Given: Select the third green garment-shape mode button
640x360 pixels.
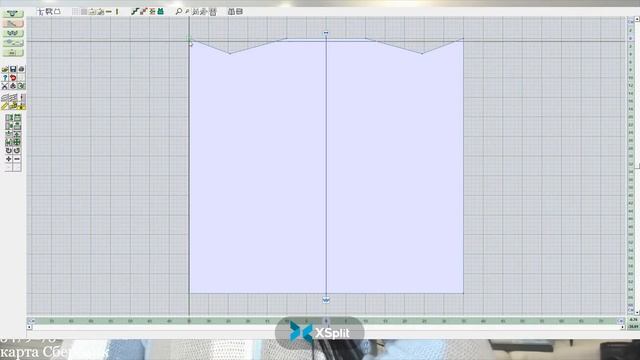Looking at the screenshot, I should (x=13, y=33).
